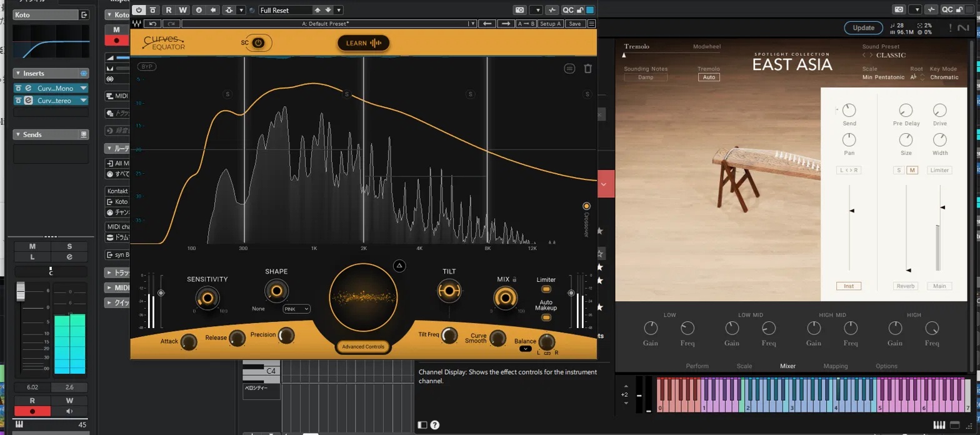Solo the first band with its S button

pos(227,94)
